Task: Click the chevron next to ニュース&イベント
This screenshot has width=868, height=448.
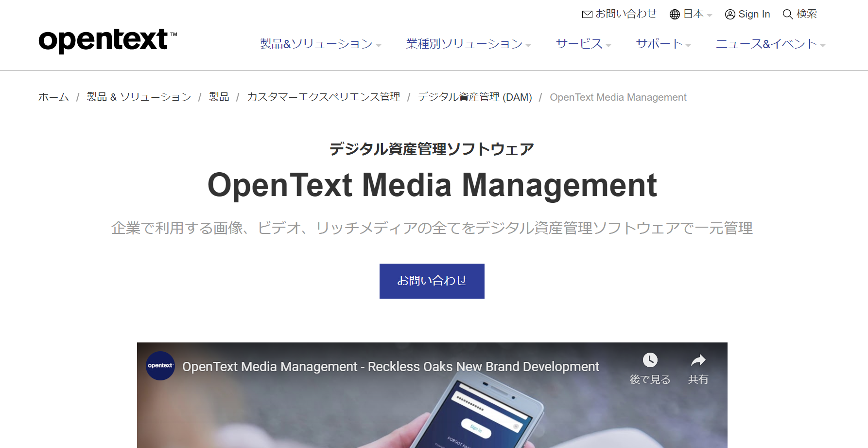Action: pyautogui.click(x=823, y=46)
